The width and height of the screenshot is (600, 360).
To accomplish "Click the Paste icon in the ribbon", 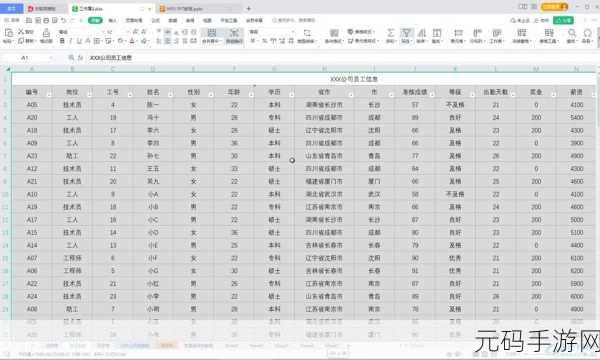I will (x=8, y=33).
